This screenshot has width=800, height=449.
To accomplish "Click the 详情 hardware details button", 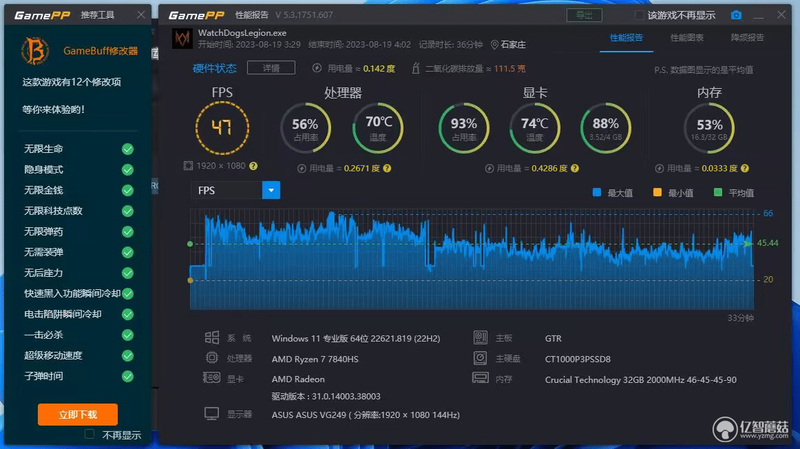I will tap(271, 68).
